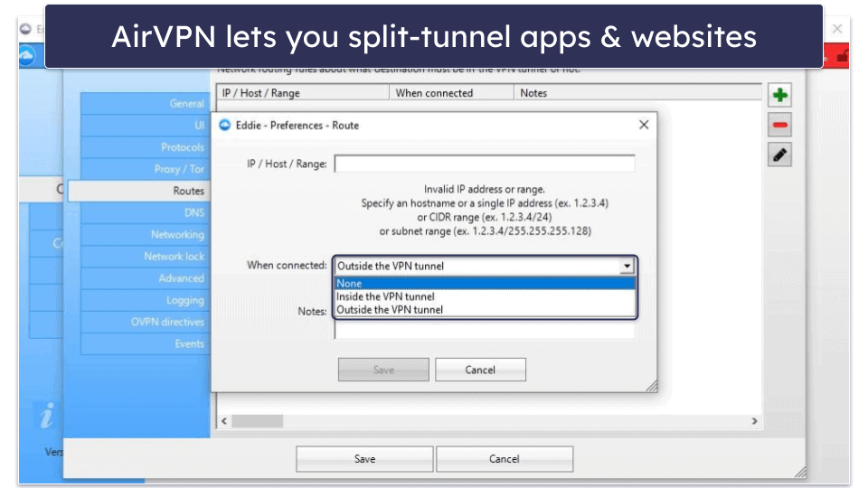This screenshot has width=868, height=488.
Task: Select None in the dropdown list
Action: coord(485,283)
